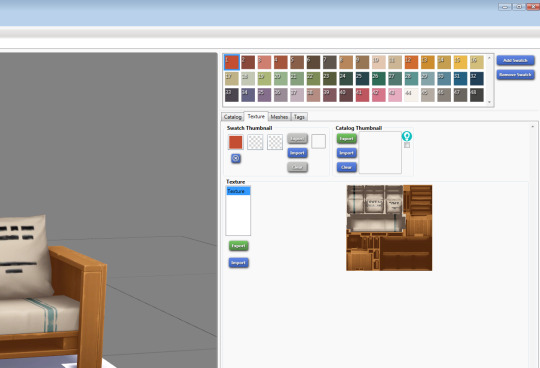Viewport: 540px width, 368px height.
Task: Click the swatch palette scroll down arrow
Action: (x=489, y=102)
